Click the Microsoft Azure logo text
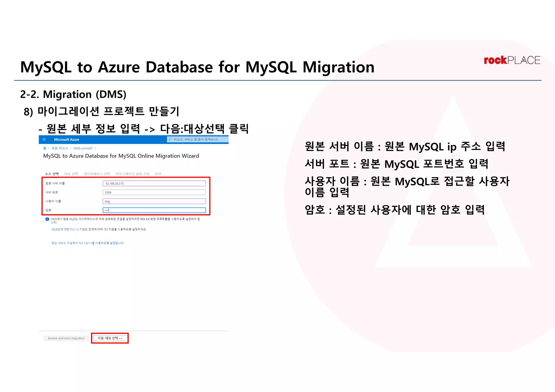Screen dimensions: 555x392 (x=66, y=140)
